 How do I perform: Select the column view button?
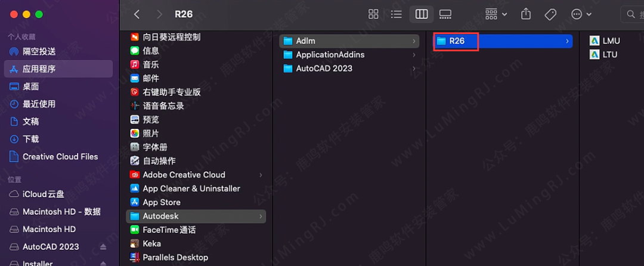[421, 14]
